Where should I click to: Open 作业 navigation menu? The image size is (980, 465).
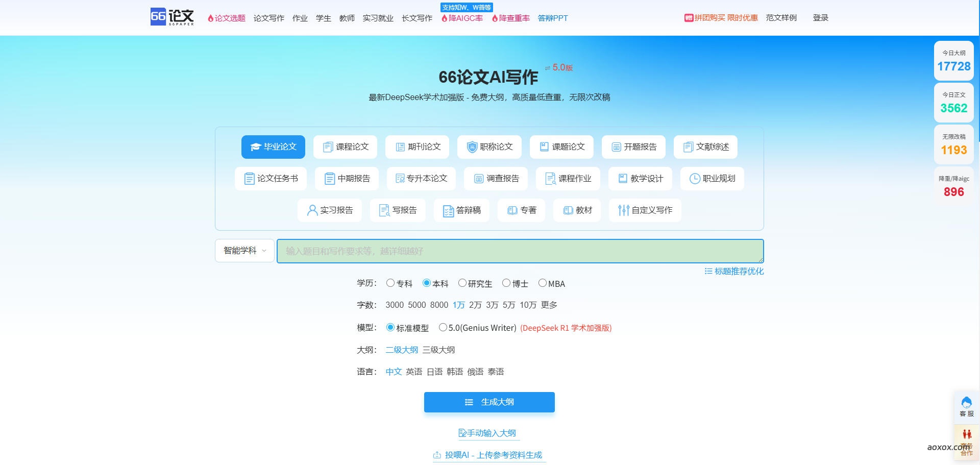(300, 18)
